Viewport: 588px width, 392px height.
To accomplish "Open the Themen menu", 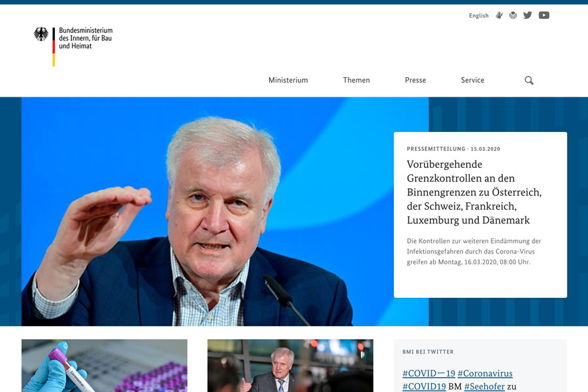I will pos(356,80).
